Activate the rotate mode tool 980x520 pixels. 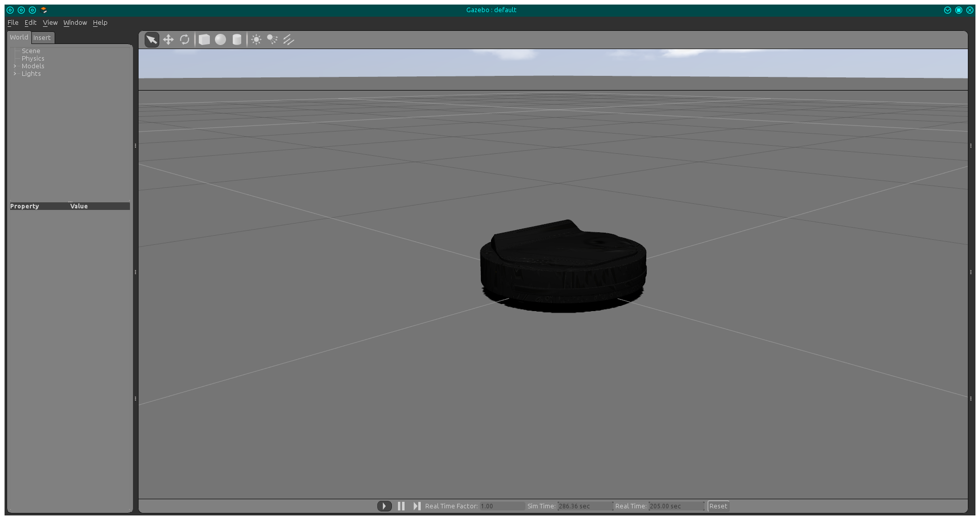185,39
